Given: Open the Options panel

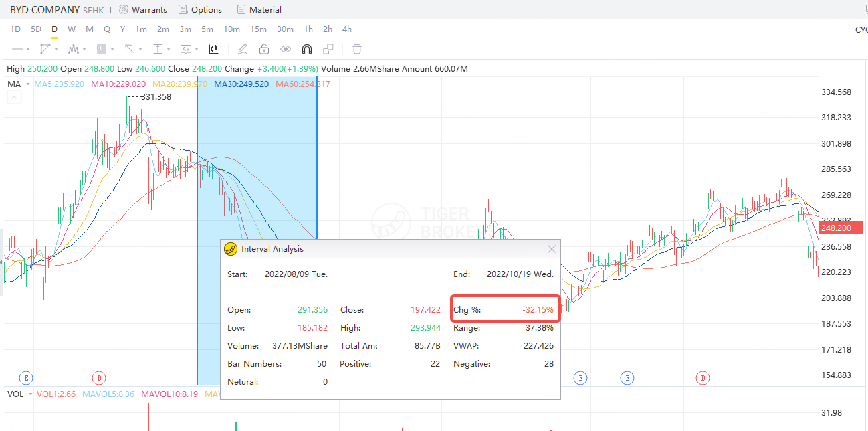Looking at the screenshot, I should point(200,9).
